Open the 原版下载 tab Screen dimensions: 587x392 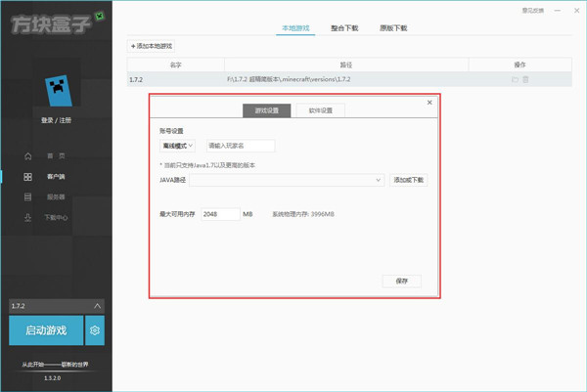click(392, 28)
